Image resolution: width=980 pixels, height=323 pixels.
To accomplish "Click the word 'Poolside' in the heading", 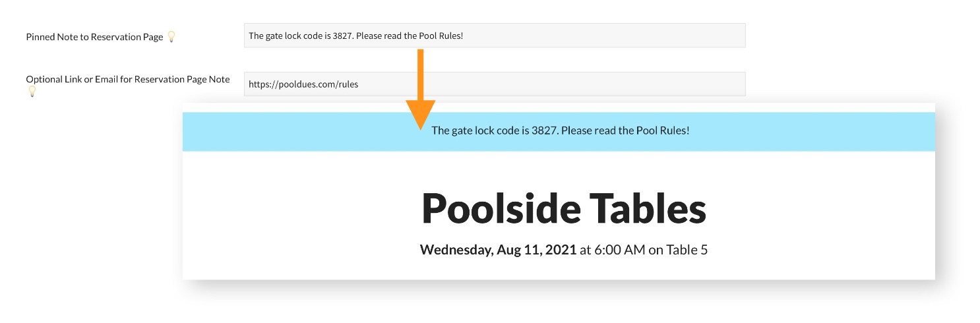I will 501,208.
